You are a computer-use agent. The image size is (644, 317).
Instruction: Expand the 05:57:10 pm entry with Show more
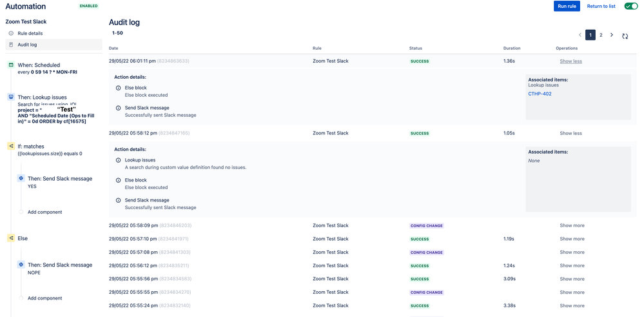572,239
